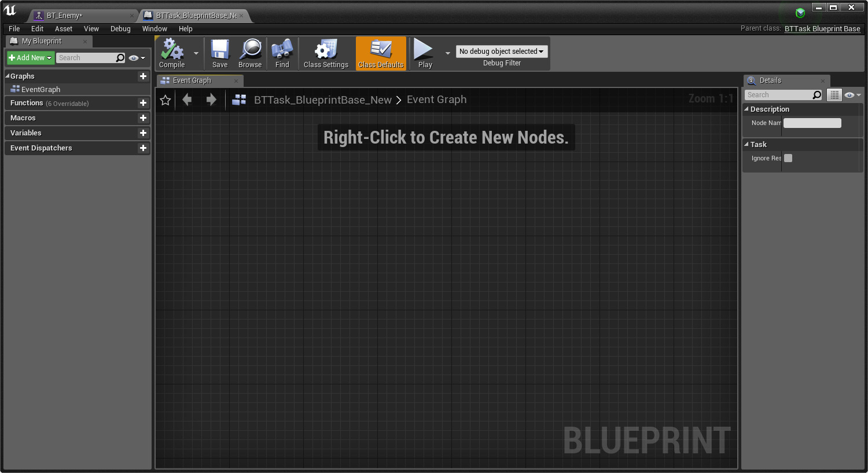Open the Window menu
Screen dimensions: 868x473
tap(154, 28)
